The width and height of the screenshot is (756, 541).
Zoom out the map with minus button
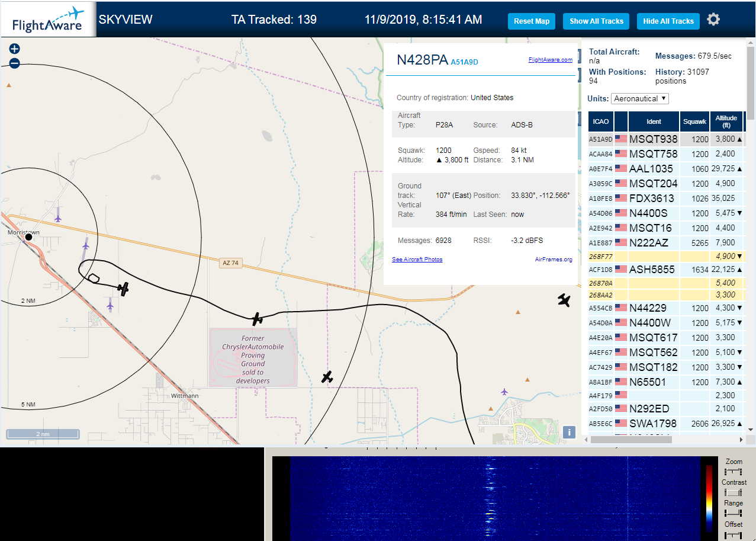[15, 63]
